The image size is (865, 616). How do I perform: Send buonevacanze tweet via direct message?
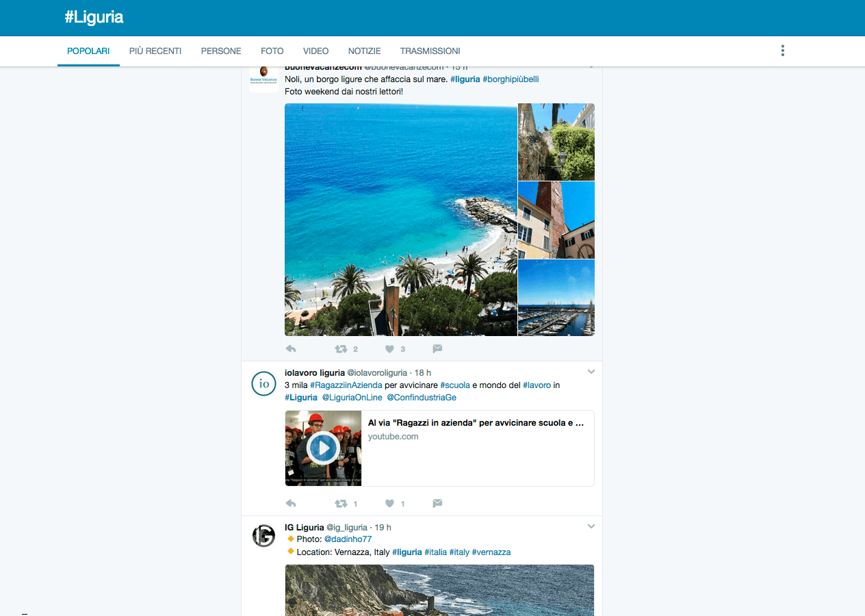pos(437,349)
